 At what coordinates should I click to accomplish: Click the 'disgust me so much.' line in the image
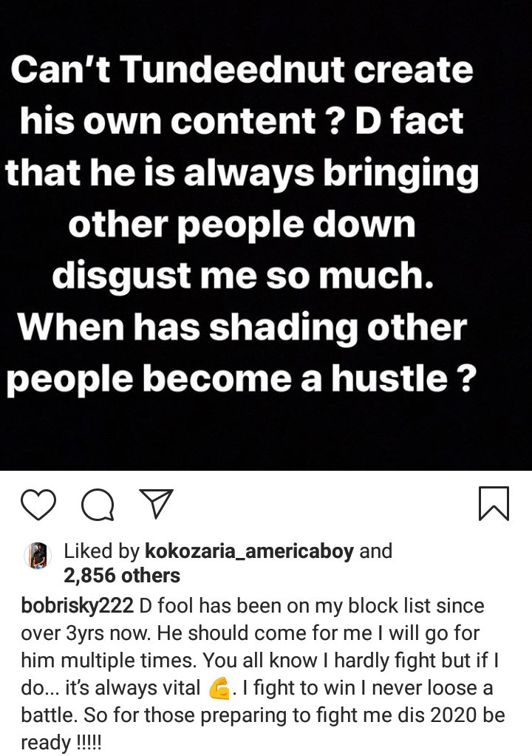click(x=242, y=276)
